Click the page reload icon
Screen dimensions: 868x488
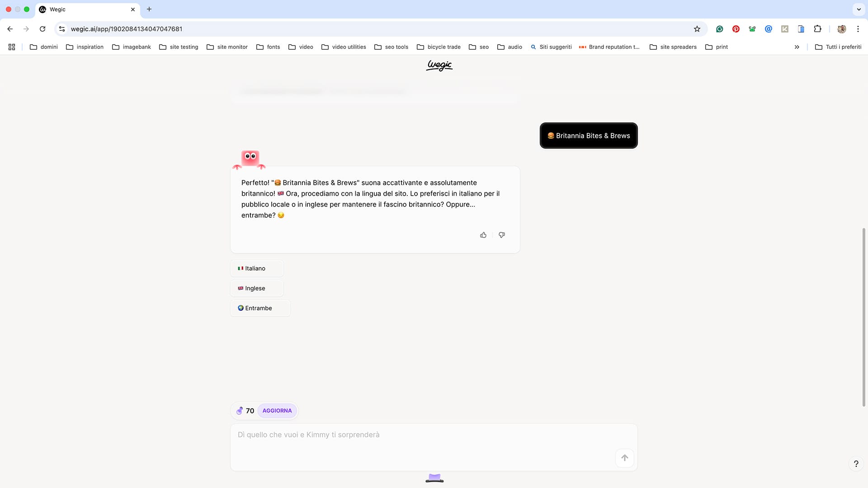42,29
